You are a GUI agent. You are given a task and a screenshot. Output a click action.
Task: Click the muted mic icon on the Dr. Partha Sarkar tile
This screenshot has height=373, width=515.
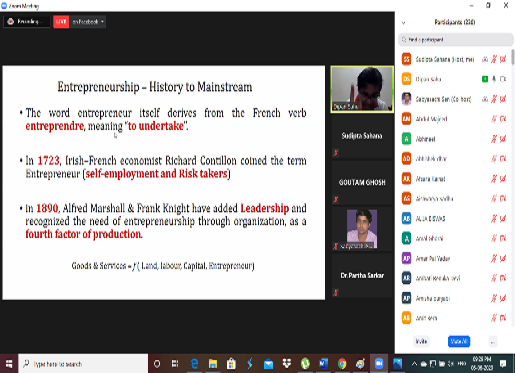(x=336, y=293)
